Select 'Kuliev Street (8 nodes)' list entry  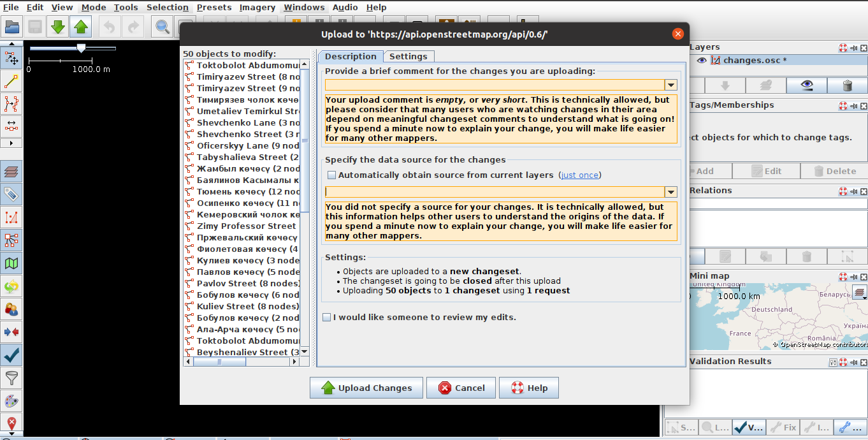point(241,306)
